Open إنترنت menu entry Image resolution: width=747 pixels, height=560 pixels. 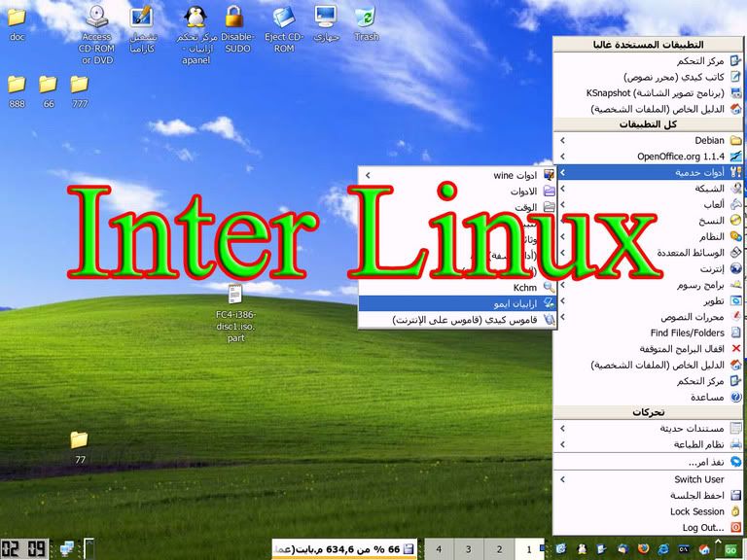coord(648,268)
